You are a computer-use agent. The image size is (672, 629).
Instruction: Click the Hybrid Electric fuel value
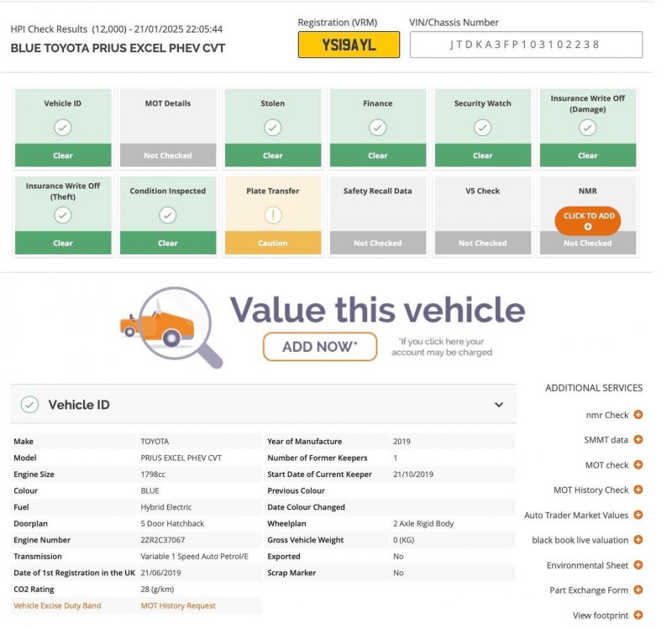coord(165,507)
